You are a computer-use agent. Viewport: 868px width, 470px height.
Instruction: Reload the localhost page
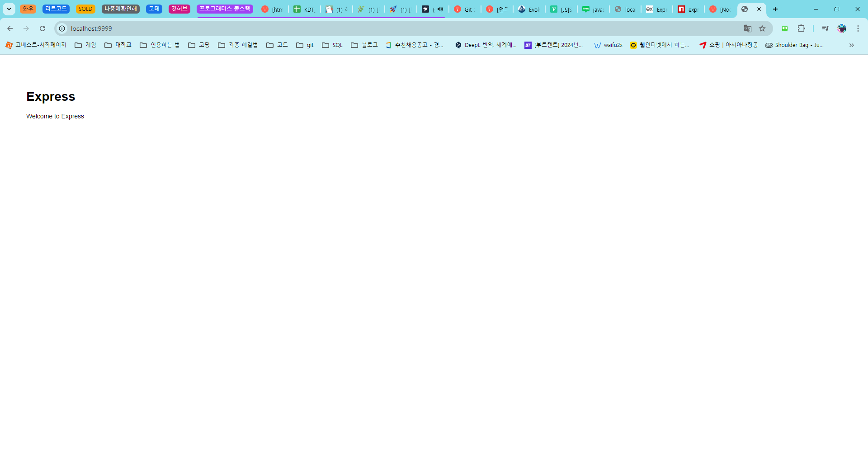pos(42,28)
